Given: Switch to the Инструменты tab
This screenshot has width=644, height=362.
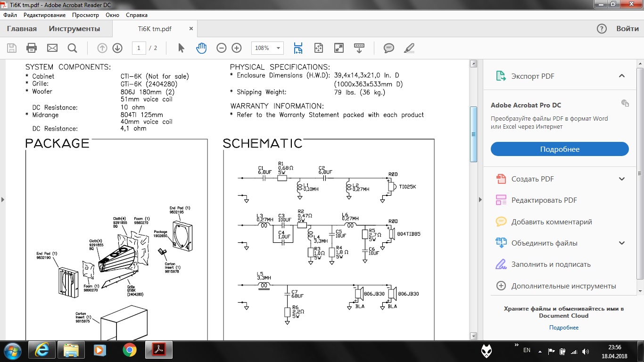Looking at the screenshot, I should click(x=74, y=29).
